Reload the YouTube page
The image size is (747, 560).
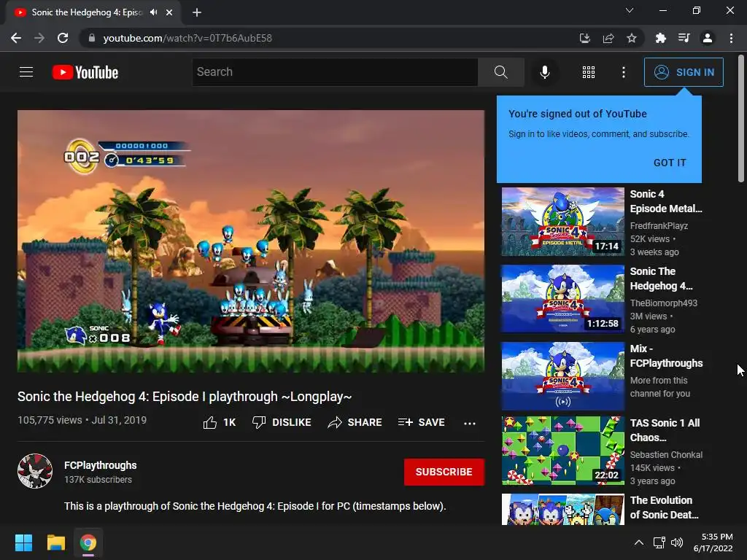point(63,38)
